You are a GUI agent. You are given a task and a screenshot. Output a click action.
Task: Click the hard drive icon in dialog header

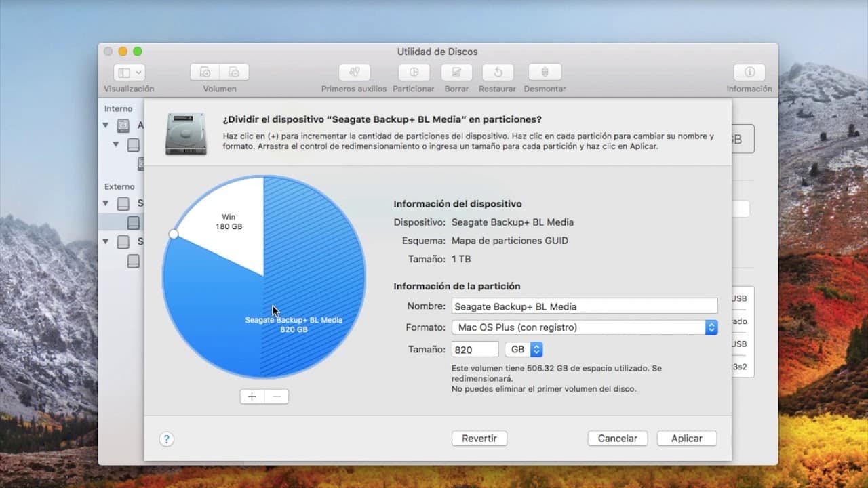pyautogui.click(x=186, y=134)
